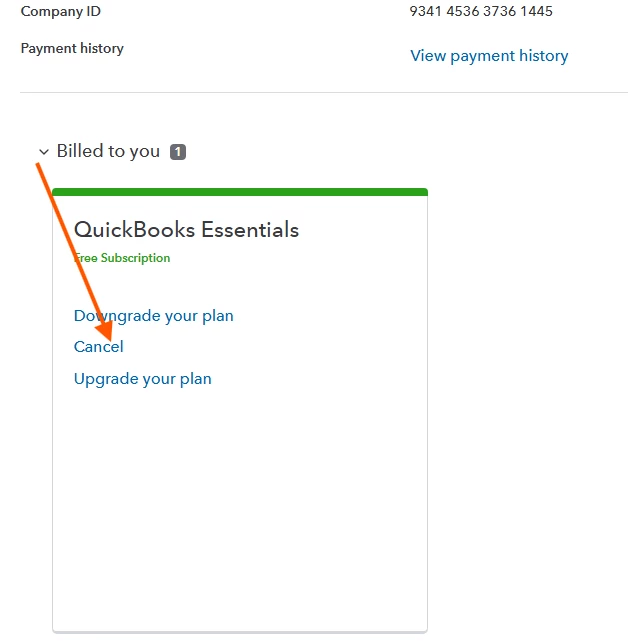Click the Billed to you heading
Screen dimensions: 628x644
108,151
